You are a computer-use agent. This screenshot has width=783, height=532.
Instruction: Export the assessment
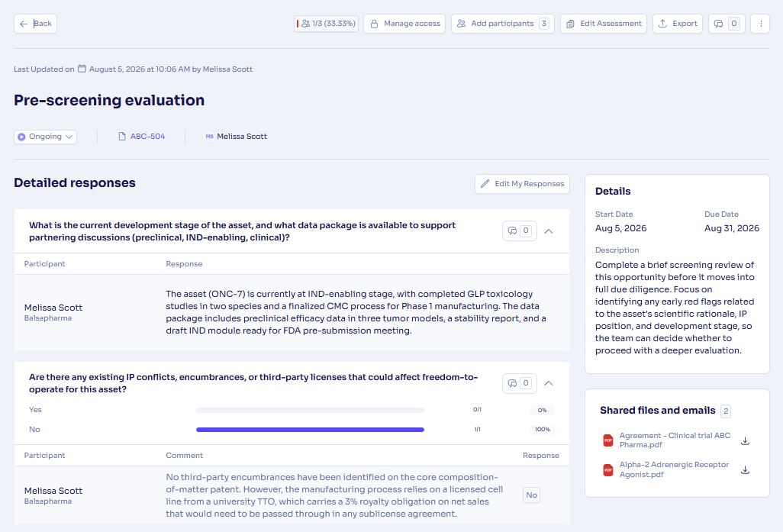click(678, 24)
